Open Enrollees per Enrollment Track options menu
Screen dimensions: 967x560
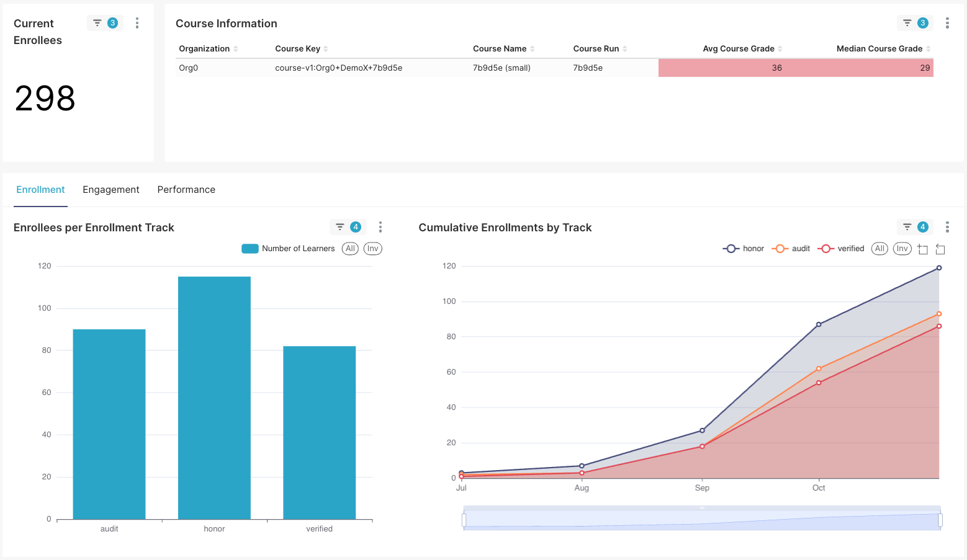tap(380, 227)
